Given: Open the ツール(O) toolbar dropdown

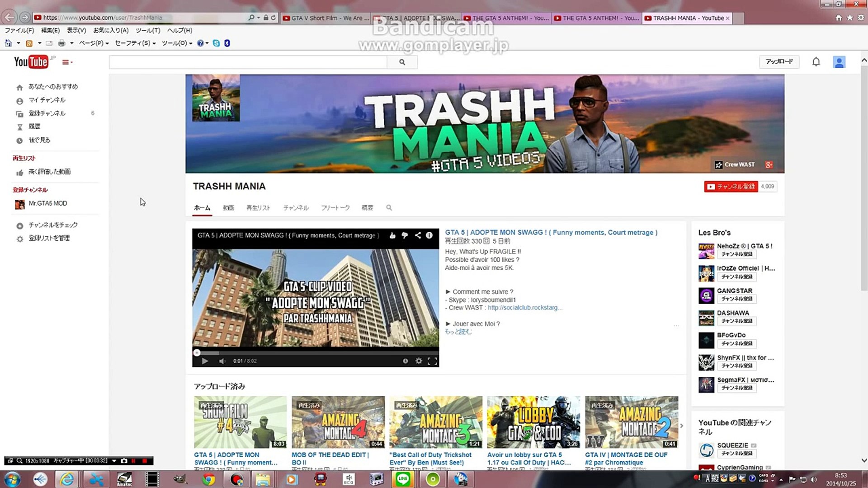Looking at the screenshot, I should [x=177, y=43].
